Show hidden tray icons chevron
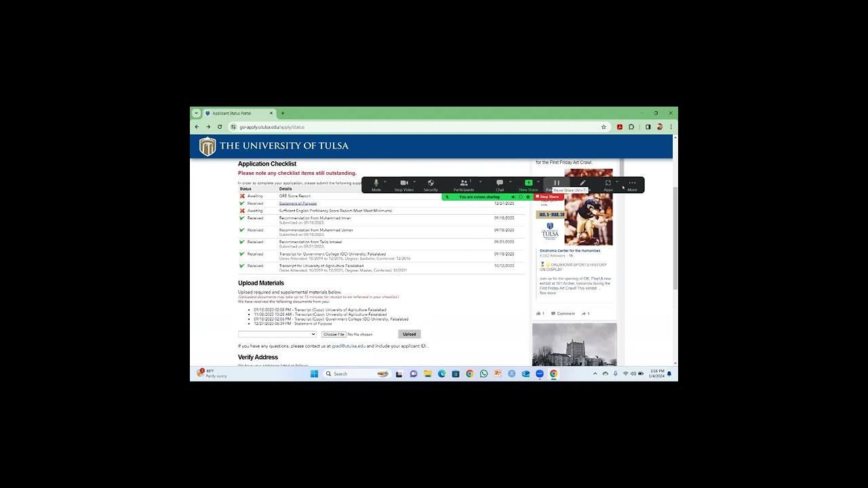 (595, 373)
